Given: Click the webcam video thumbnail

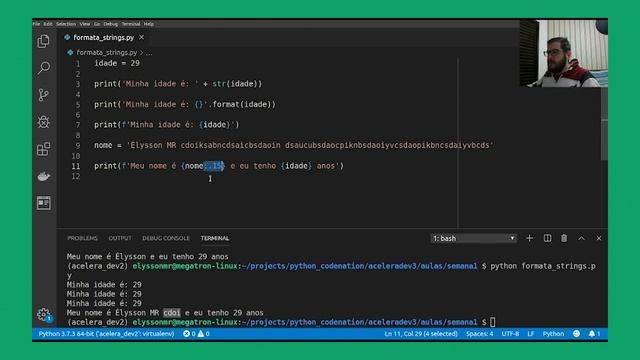Looking at the screenshot, I should coord(564,53).
